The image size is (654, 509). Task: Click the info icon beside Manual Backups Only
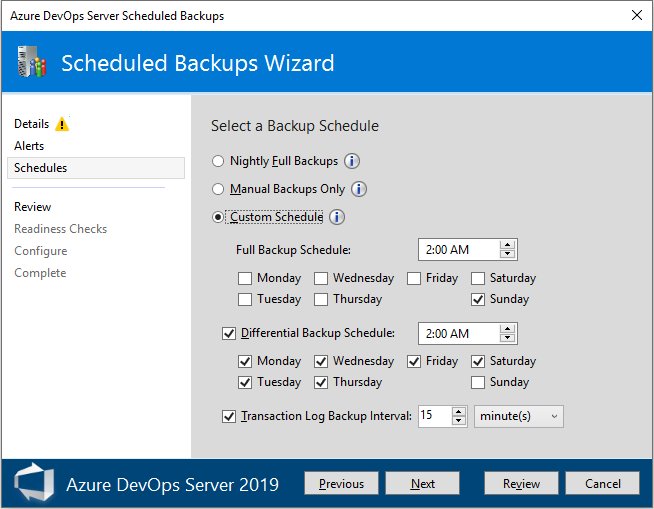pyautogui.click(x=359, y=189)
